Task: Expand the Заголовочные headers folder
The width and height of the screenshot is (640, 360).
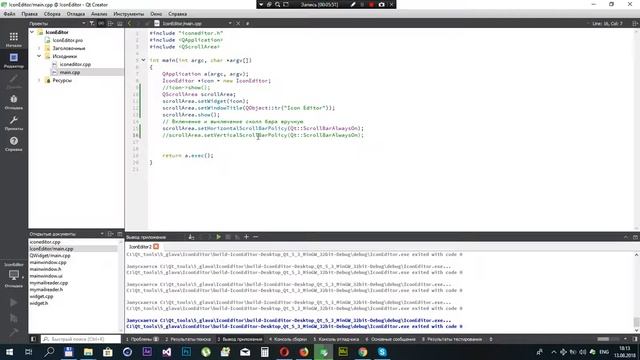Action: 39,48
